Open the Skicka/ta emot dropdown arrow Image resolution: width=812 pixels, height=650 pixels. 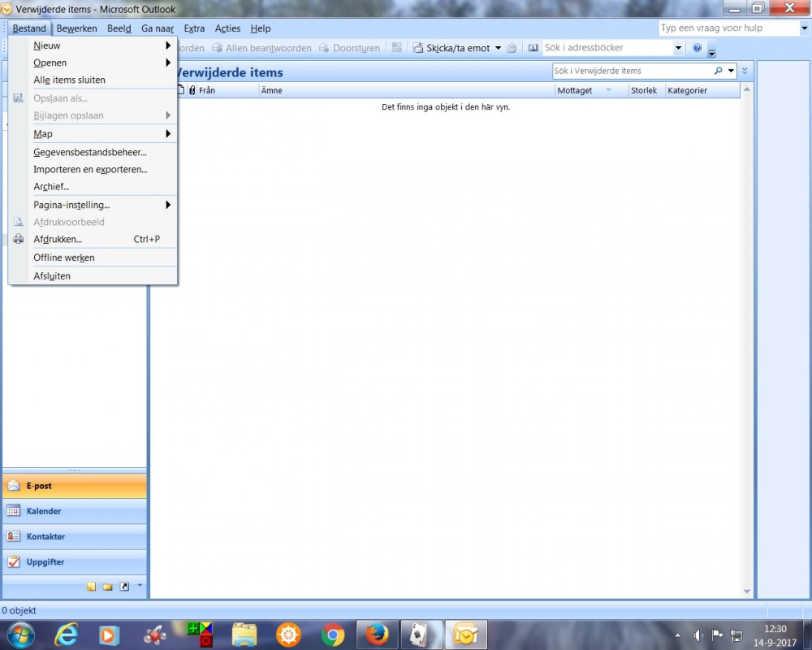(499, 48)
